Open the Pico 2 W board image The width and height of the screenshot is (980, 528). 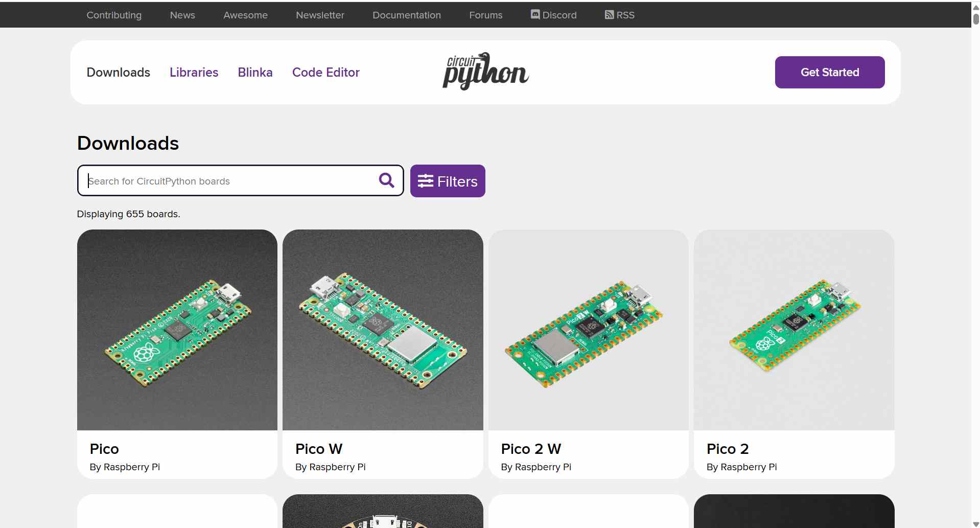pyautogui.click(x=589, y=330)
